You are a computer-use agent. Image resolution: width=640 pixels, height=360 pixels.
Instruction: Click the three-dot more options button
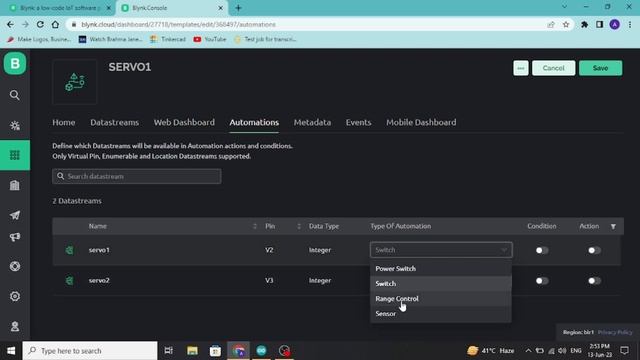(x=521, y=68)
